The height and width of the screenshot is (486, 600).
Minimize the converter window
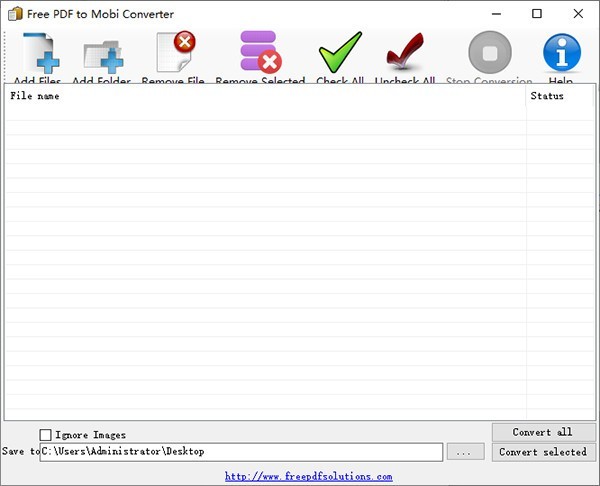(496, 14)
